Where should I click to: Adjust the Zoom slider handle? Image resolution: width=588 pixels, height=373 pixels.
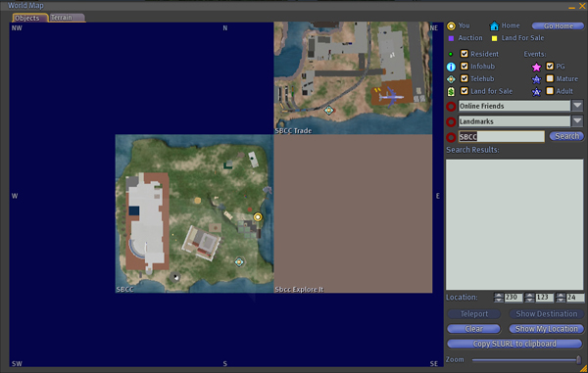click(x=578, y=360)
